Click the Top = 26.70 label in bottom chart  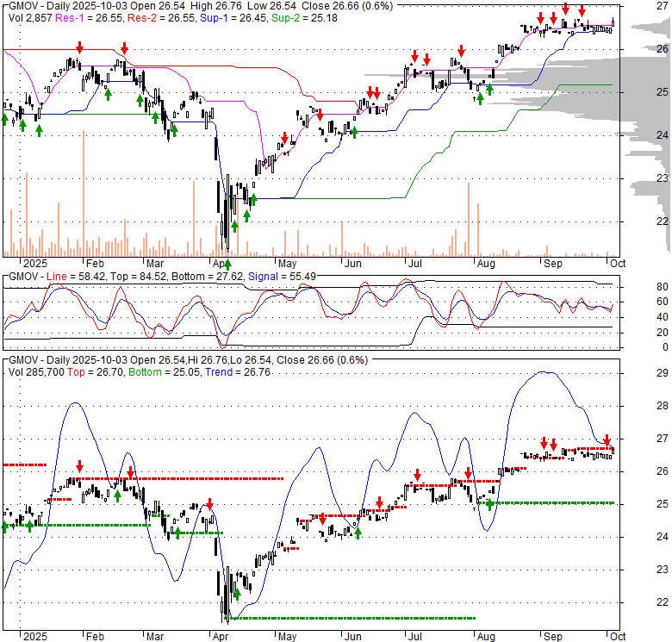coord(95,372)
